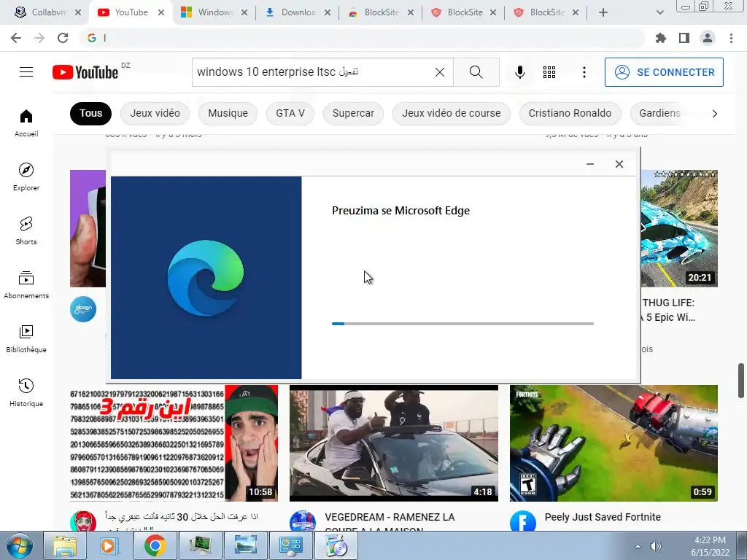This screenshot has height=560, width=747.
Task: Open the 20:21 GTA car thumbnail
Action: point(679,228)
